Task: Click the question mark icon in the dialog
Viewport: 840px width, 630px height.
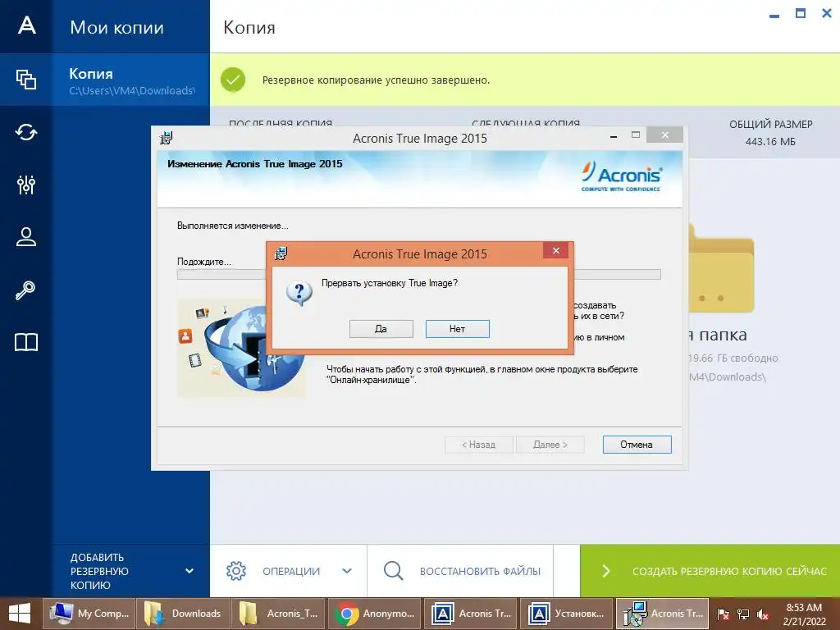Action: (x=299, y=293)
